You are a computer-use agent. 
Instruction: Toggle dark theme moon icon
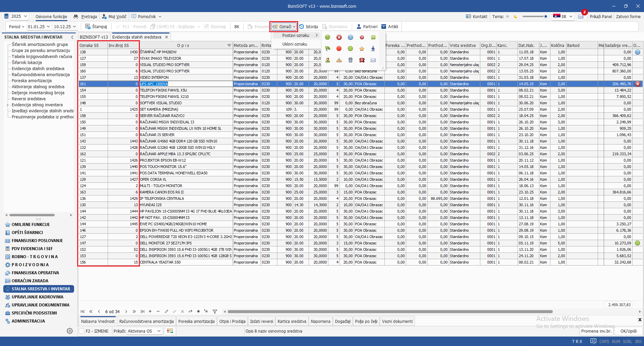click(x=516, y=16)
